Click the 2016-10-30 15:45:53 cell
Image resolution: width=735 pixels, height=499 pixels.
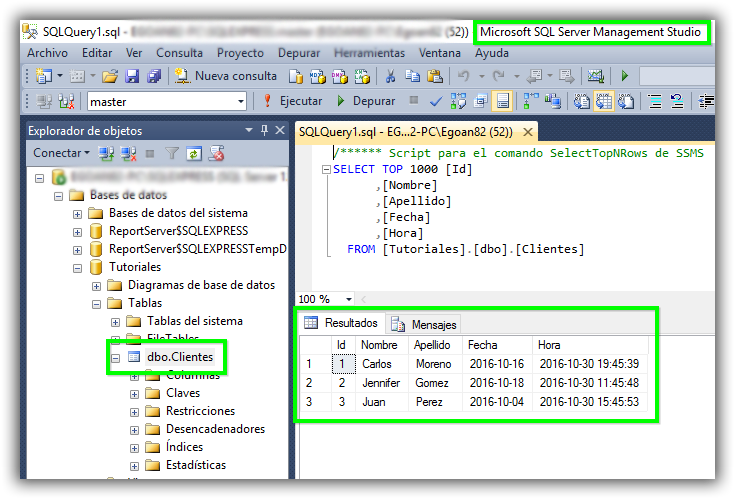click(x=590, y=402)
